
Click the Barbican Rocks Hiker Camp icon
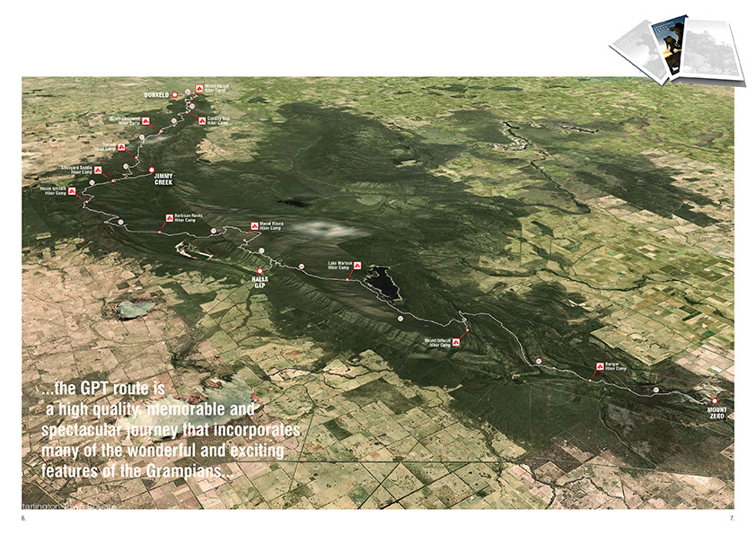click(168, 218)
